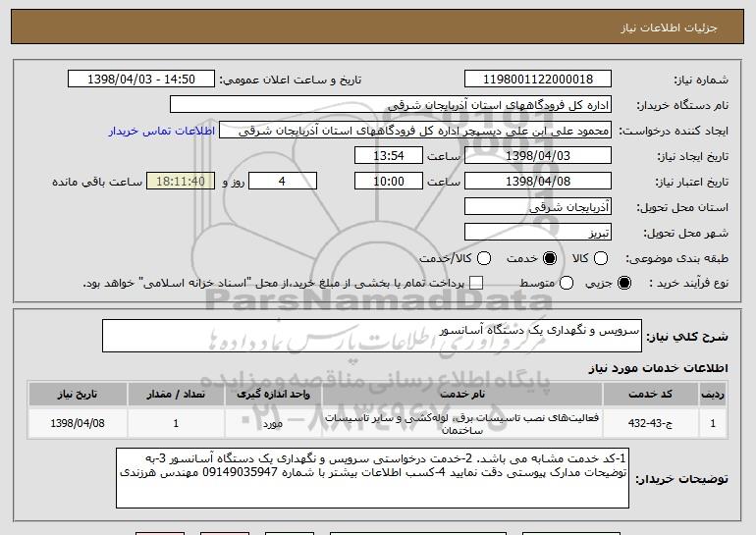The image size is (756, 535).
Task: Click the request creator name field
Action: 415,131
